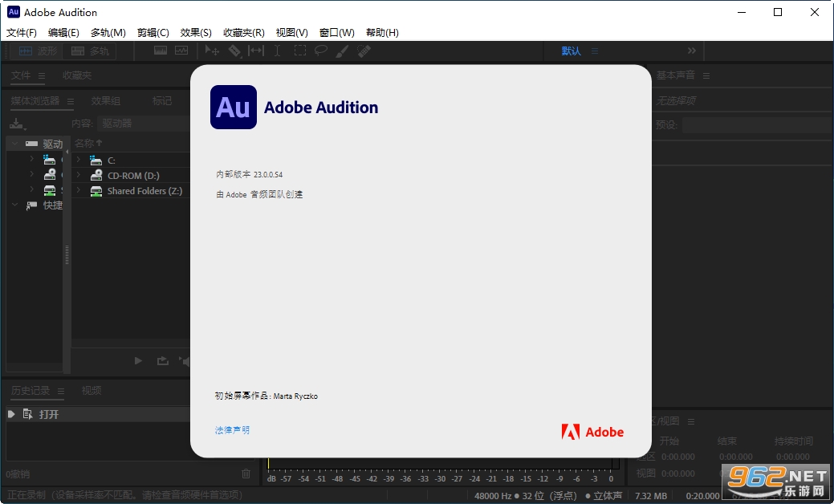
Task: Open the 法律声明 legal notices link
Action: tap(232, 430)
